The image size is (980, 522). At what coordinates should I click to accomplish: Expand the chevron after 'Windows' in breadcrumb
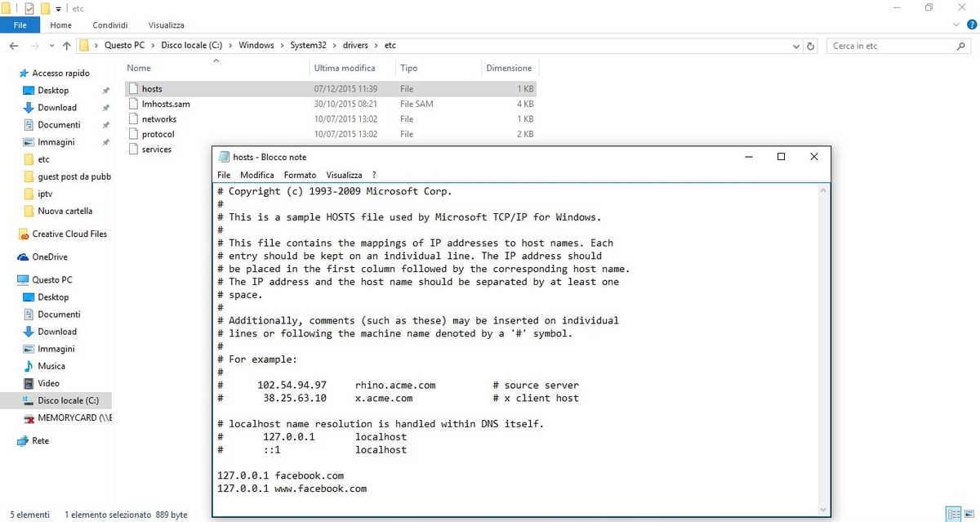pos(282,46)
